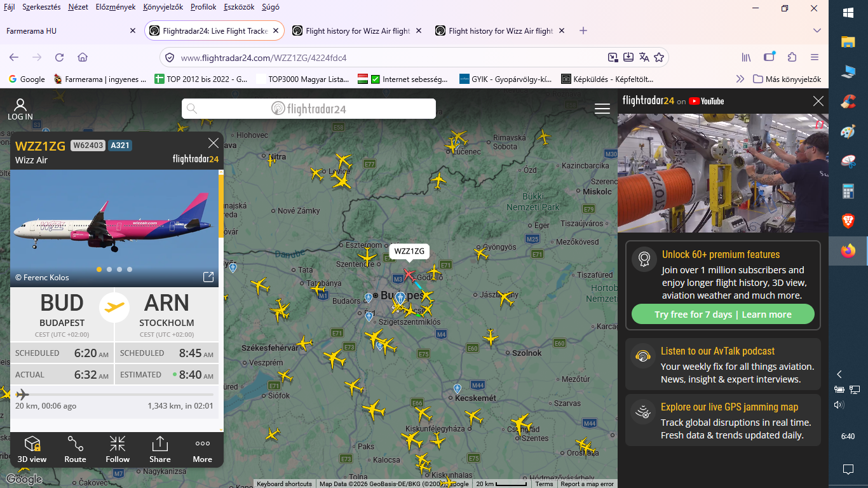The width and height of the screenshot is (868, 488).
Task: Open the More options in flight panel
Action: (203, 449)
